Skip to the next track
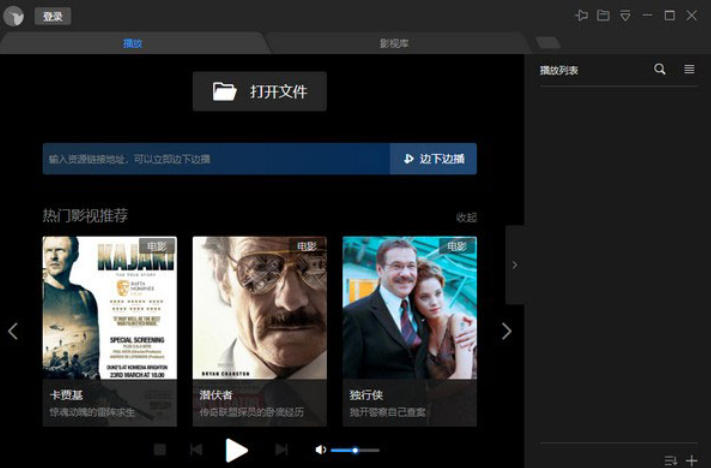Screen dimensions: 711x468 click(x=281, y=450)
